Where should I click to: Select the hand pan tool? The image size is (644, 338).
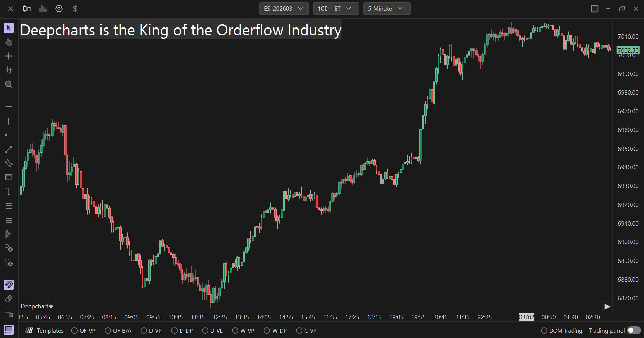(9, 42)
